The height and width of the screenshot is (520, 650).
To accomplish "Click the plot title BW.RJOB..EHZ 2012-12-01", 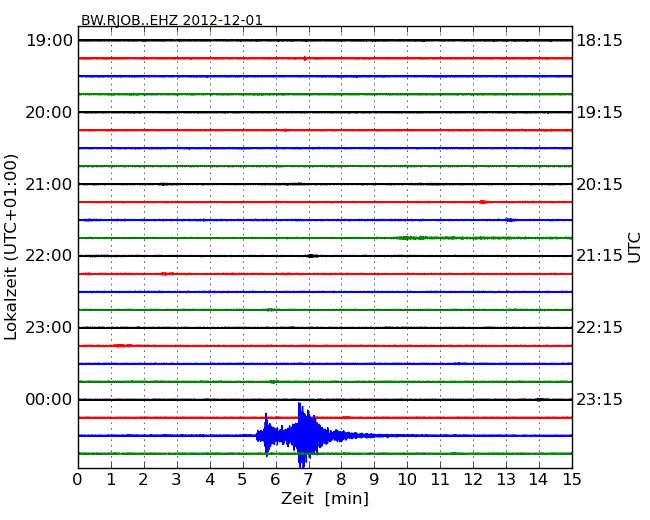I will (172, 20).
